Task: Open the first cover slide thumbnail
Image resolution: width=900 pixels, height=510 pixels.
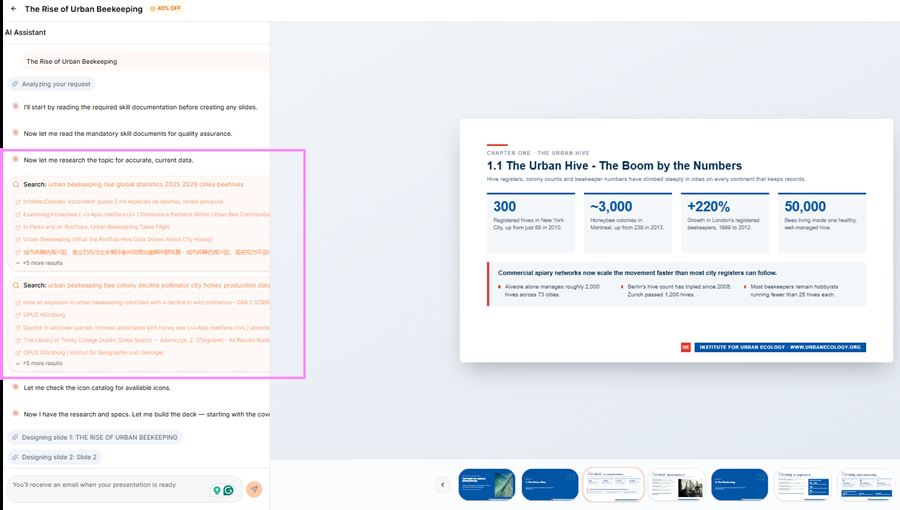Action: pyautogui.click(x=487, y=484)
